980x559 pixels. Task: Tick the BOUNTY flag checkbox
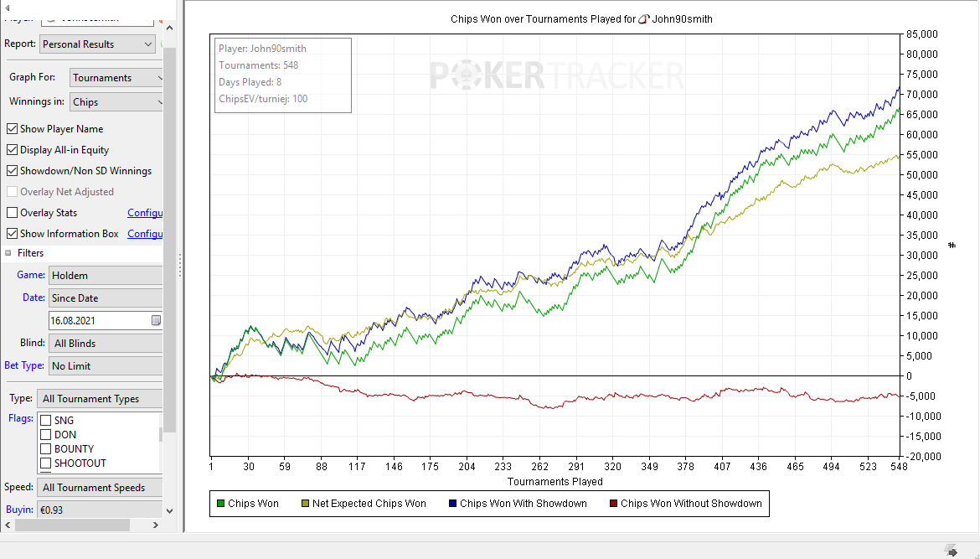click(46, 449)
